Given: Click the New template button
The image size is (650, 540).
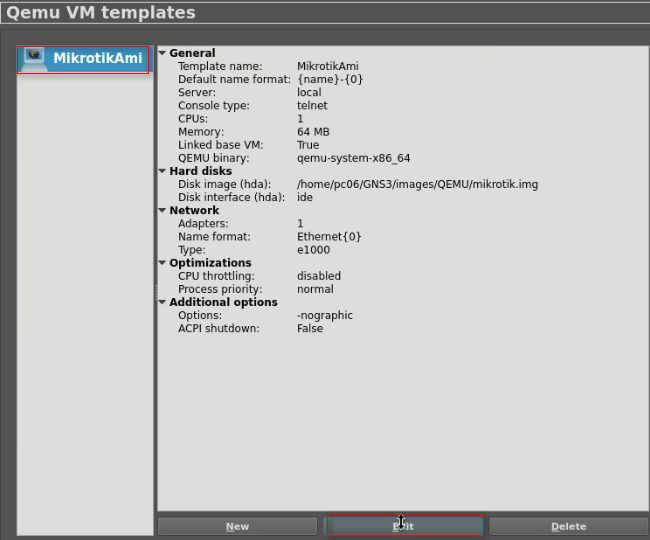Looking at the screenshot, I should coord(238,526).
